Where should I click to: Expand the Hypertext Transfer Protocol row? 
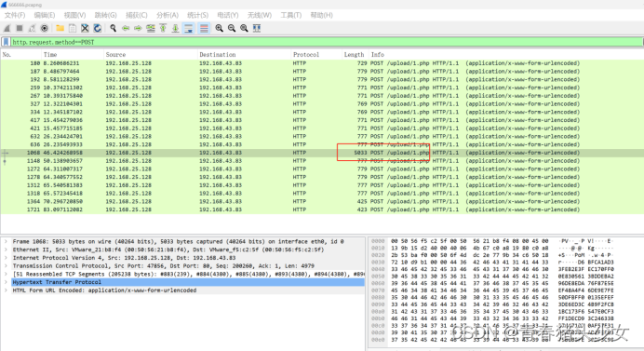pyautogui.click(x=6, y=282)
